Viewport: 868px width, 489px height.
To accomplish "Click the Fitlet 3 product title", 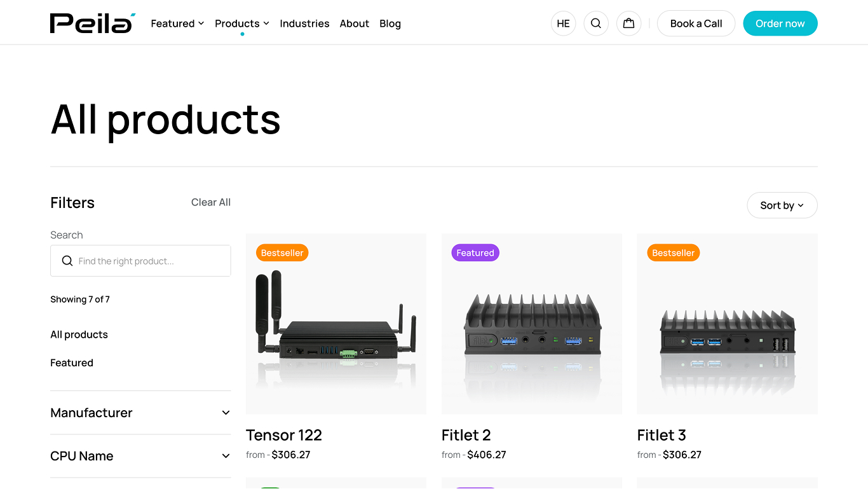I will point(661,435).
